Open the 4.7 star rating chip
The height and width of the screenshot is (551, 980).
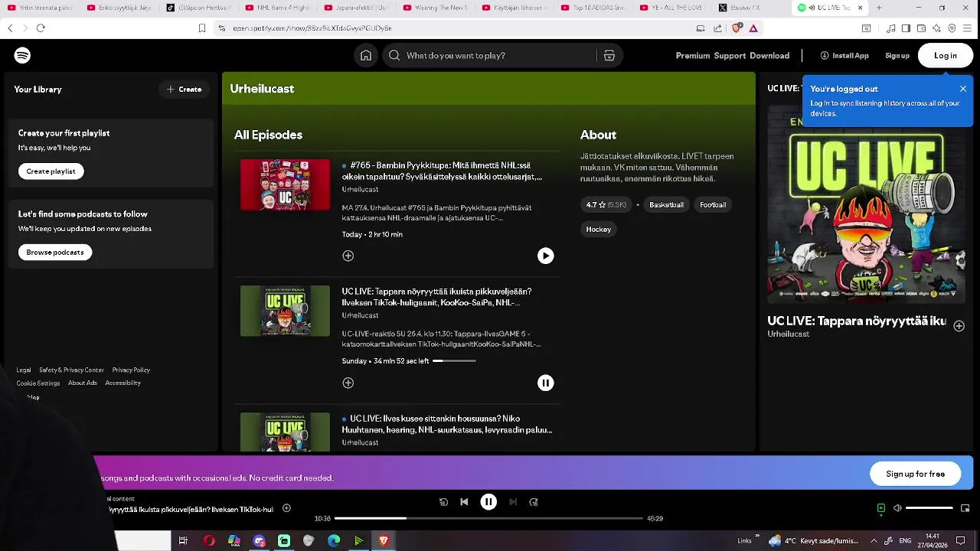point(606,204)
